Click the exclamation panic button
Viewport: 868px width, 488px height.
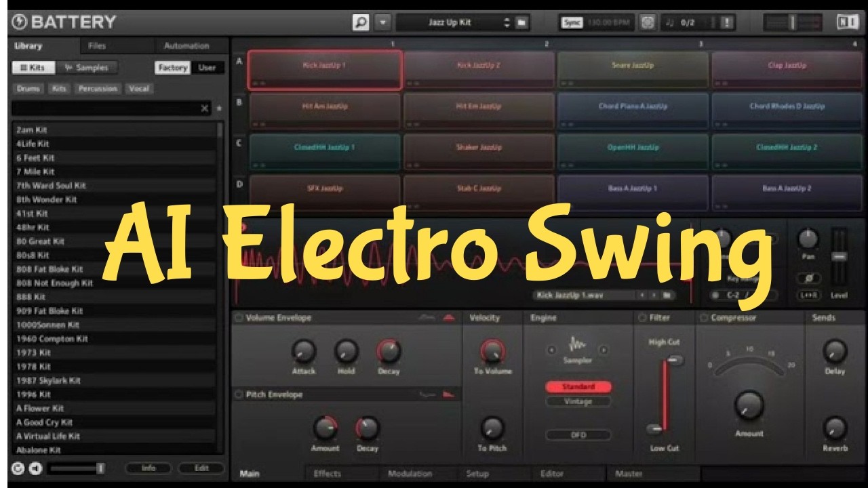pos(727,22)
